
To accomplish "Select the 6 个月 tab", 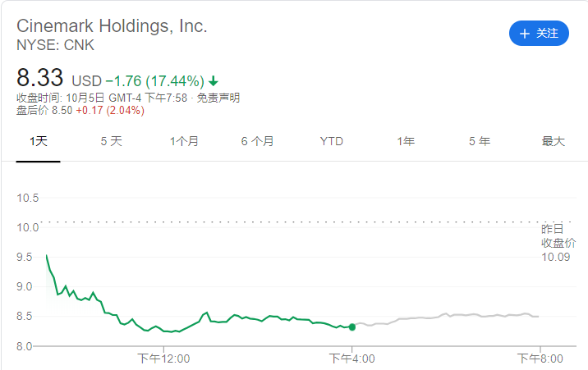I will click(x=257, y=141).
